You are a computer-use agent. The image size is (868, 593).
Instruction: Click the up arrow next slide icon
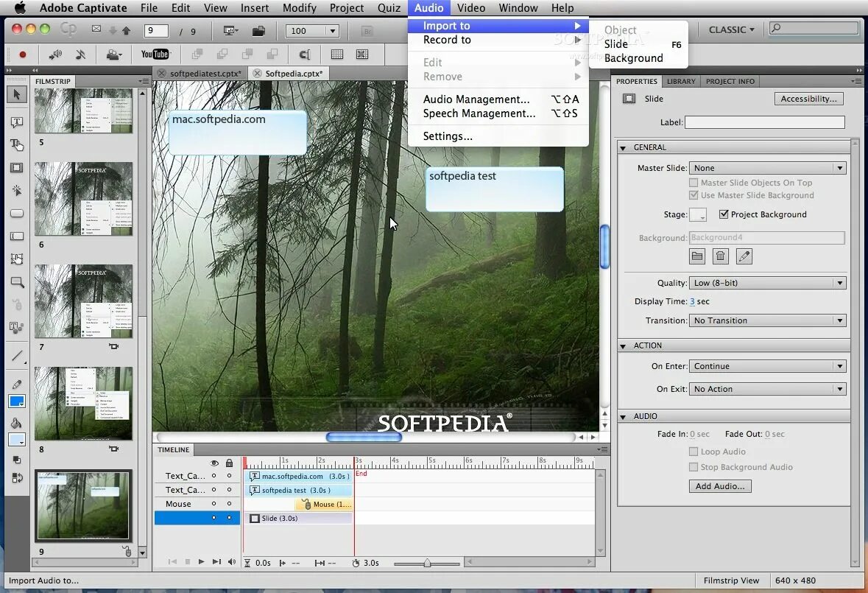(126, 31)
